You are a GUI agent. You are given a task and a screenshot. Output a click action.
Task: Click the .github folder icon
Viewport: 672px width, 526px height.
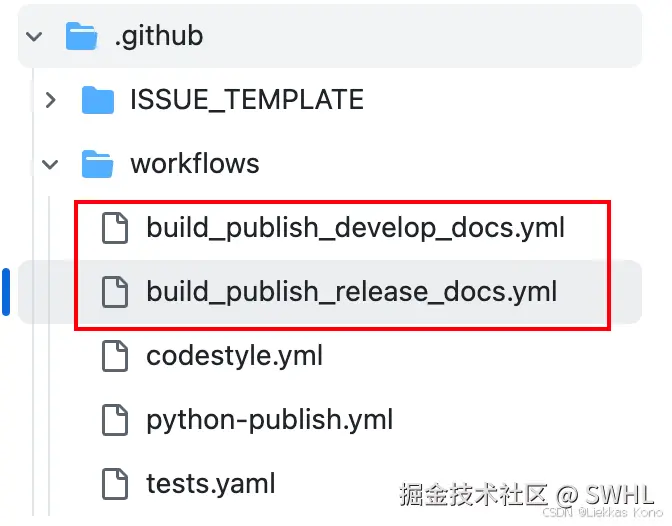click(81, 36)
